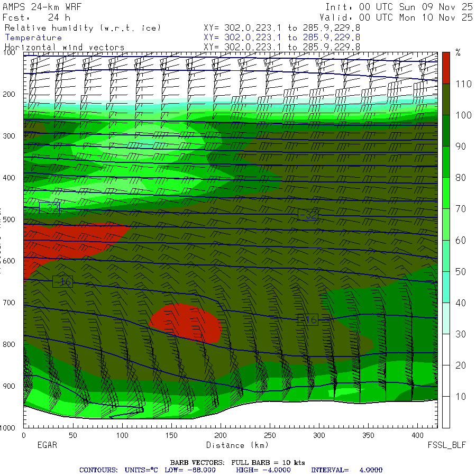This screenshot has height=476, width=476.
Task: Click the pressure axis label '300'
Action: pos(9,136)
